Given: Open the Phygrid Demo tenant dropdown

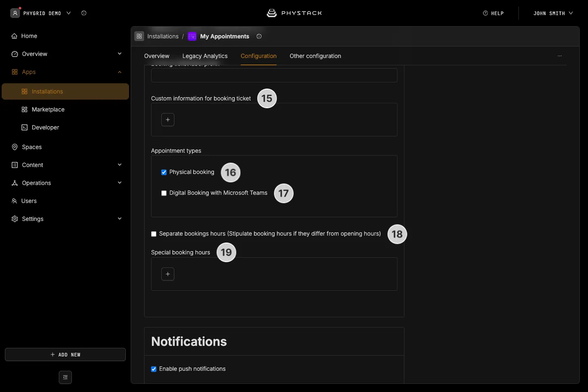Looking at the screenshot, I should (x=69, y=13).
